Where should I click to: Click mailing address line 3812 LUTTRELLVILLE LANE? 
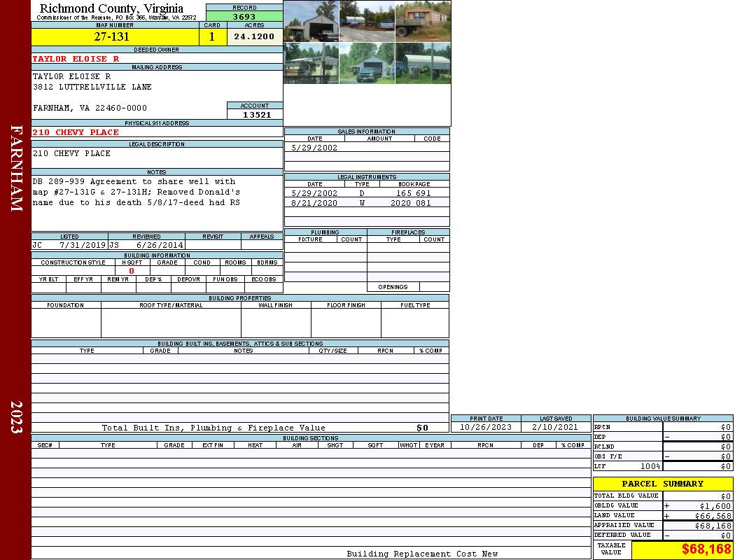[92, 87]
